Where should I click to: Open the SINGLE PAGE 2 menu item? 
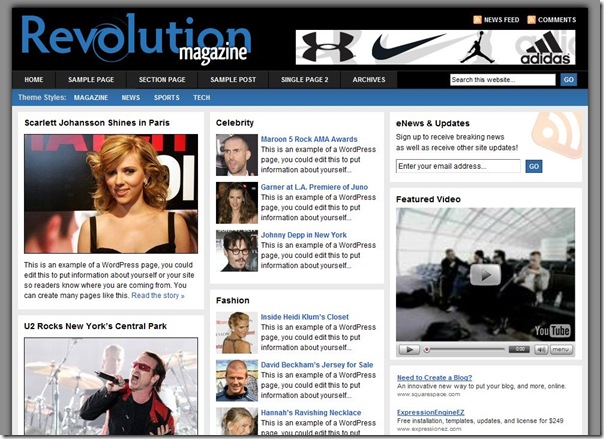tap(305, 80)
